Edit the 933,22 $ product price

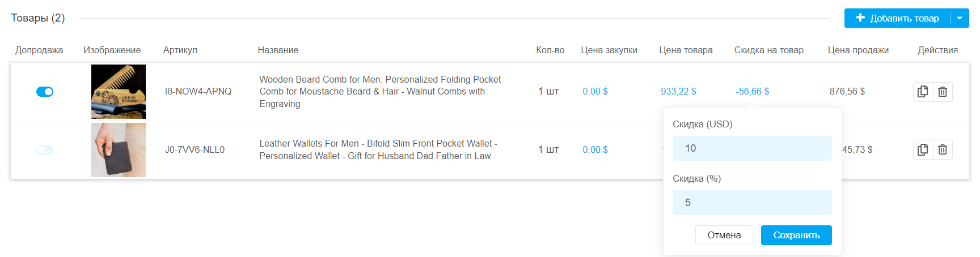click(x=678, y=92)
